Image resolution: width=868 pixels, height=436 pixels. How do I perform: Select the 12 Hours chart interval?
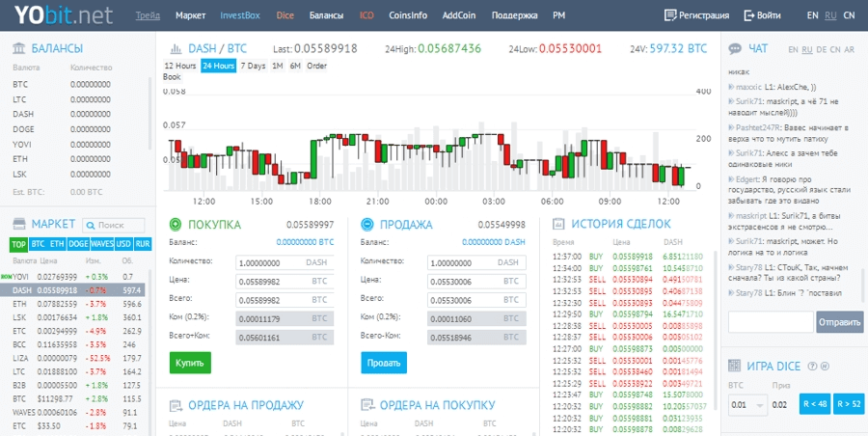(x=180, y=66)
